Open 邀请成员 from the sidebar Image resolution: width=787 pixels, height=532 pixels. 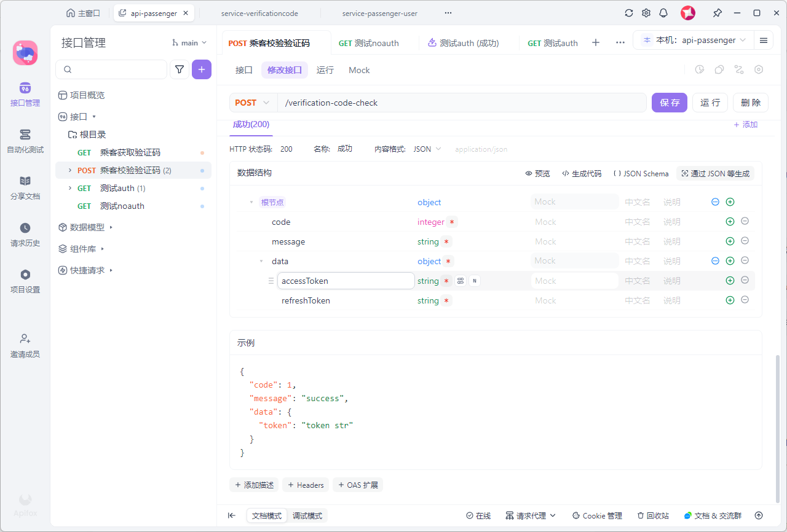[x=25, y=345]
